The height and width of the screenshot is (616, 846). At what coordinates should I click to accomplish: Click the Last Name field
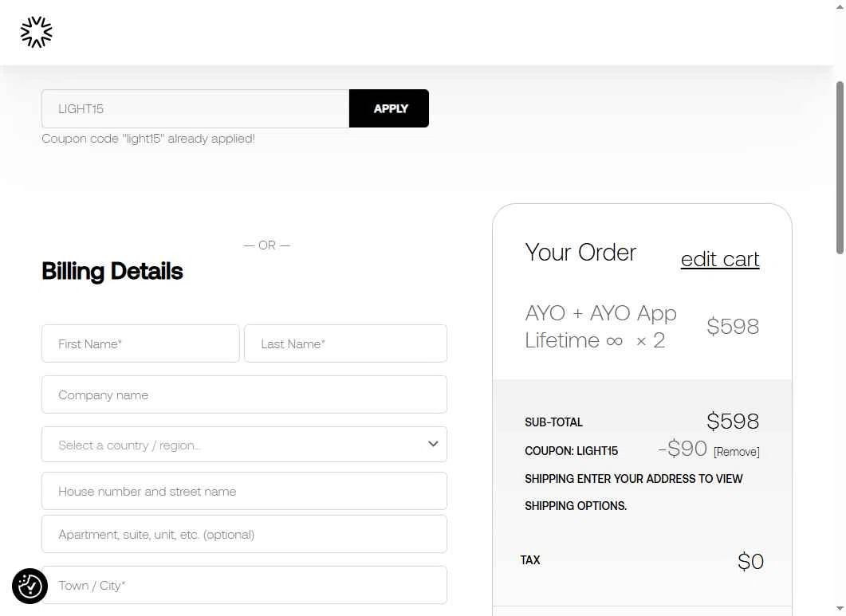346,343
